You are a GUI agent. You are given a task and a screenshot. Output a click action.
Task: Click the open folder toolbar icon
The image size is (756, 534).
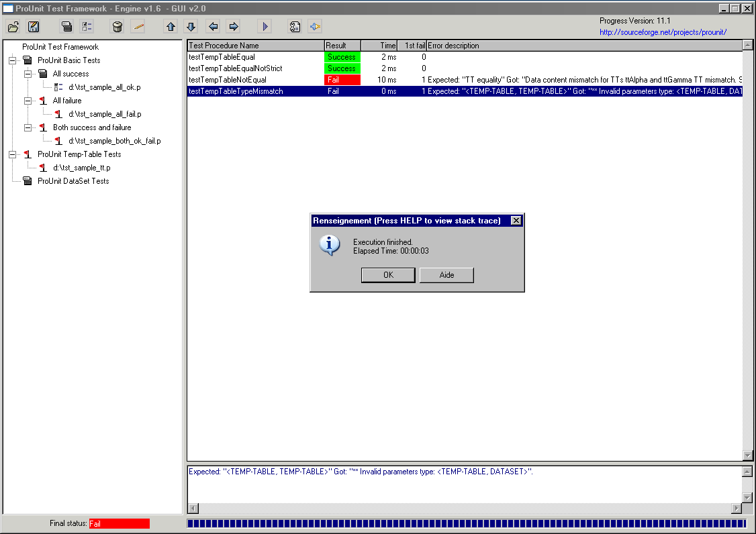[x=13, y=27]
